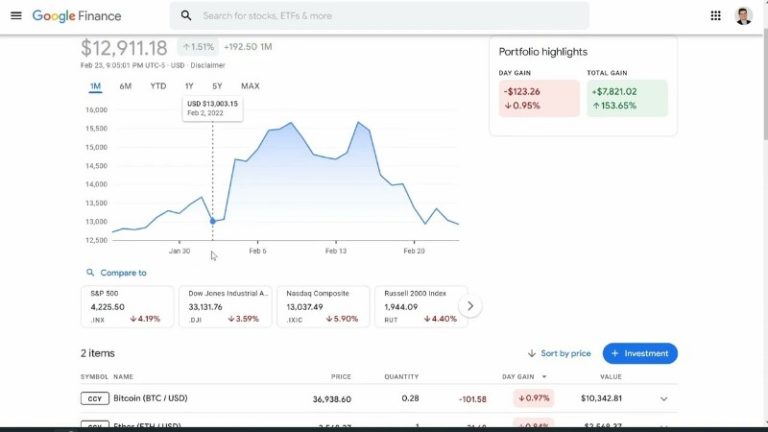
Task: Add Dow Jones Industrial comparison card
Action: tap(225, 307)
